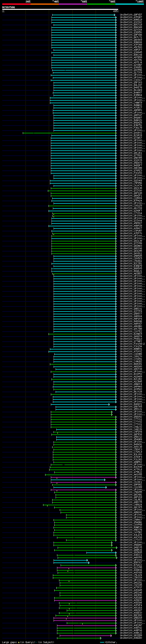
Task: Select hit UniRef100_P36179
Action: pos(131,128)
